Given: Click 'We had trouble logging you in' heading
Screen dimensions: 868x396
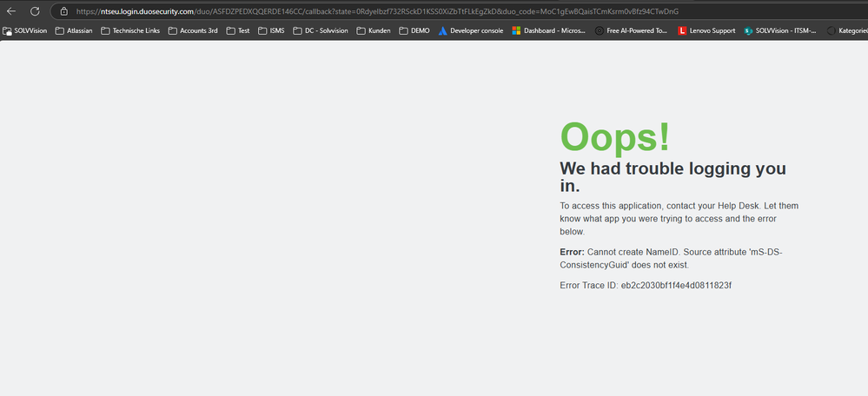Looking at the screenshot, I should coord(673,177).
